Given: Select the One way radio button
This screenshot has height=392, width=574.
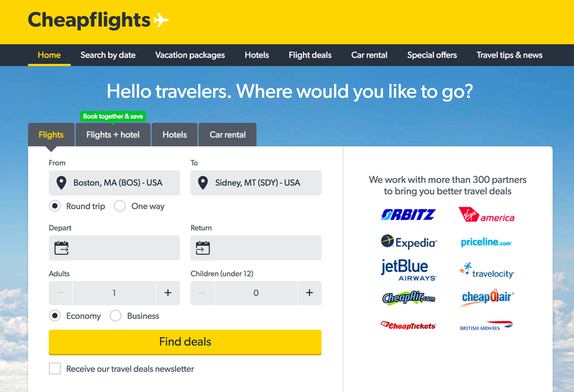Looking at the screenshot, I should pyautogui.click(x=120, y=206).
